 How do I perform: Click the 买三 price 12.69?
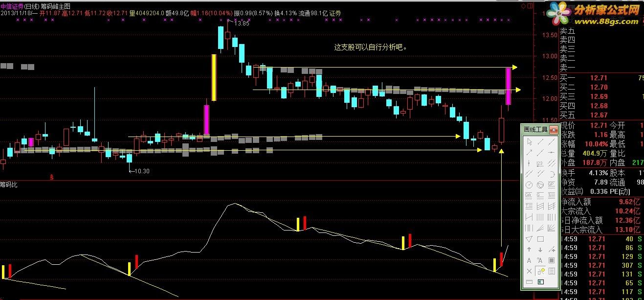click(x=599, y=97)
